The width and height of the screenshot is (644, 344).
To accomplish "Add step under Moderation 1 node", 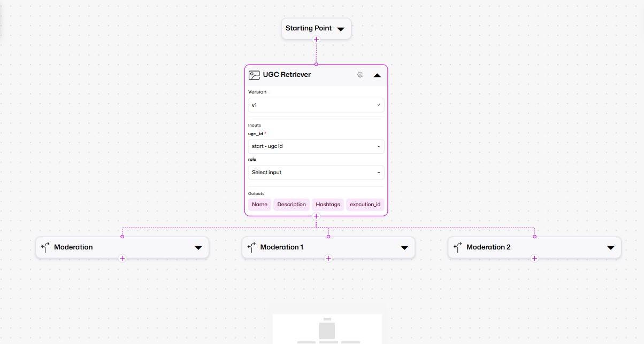I will click(328, 259).
